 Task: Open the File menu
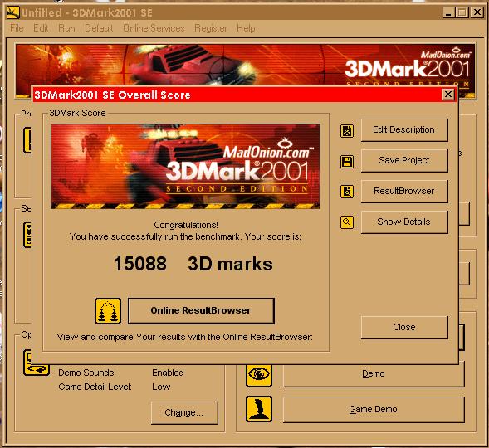point(17,28)
